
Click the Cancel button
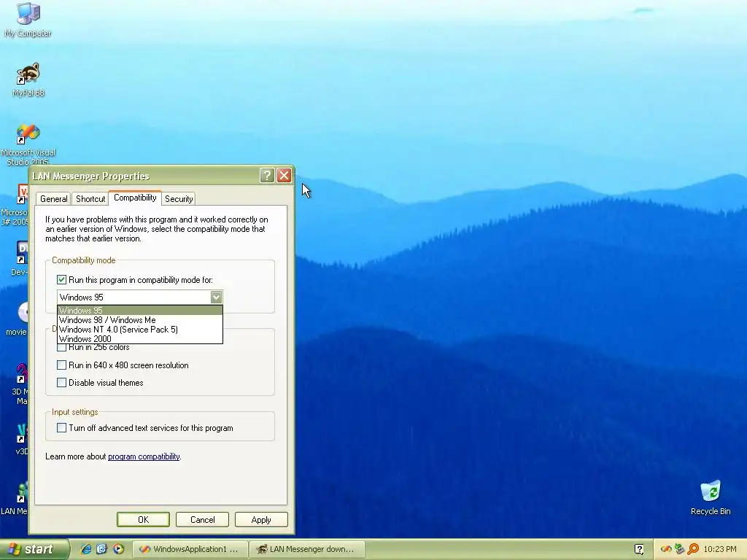click(x=202, y=519)
